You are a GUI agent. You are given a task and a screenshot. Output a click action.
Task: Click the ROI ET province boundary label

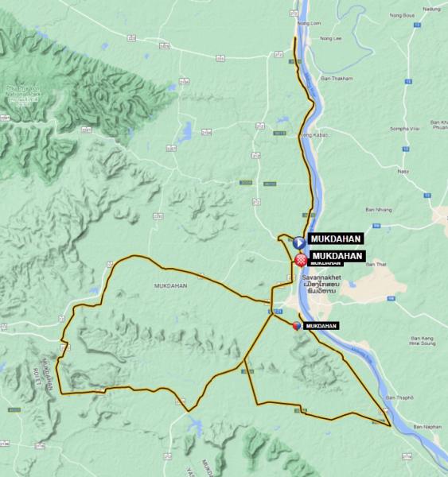[37, 376]
